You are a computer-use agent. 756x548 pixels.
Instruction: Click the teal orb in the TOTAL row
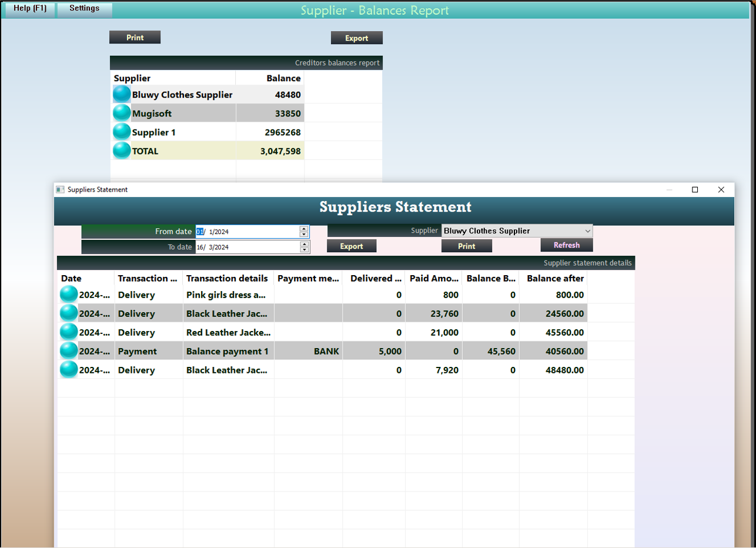[122, 151]
